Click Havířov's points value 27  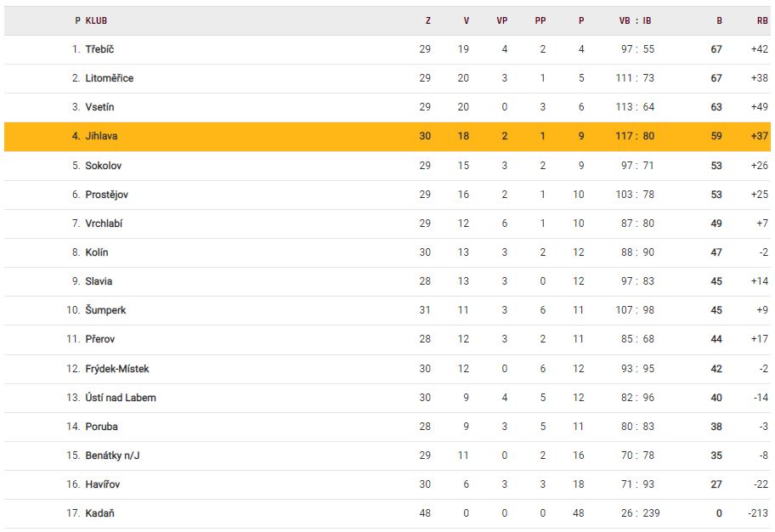[x=716, y=484]
